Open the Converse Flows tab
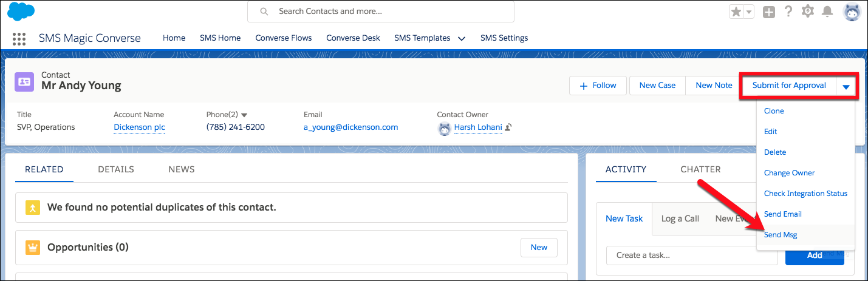 tap(283, 38)
